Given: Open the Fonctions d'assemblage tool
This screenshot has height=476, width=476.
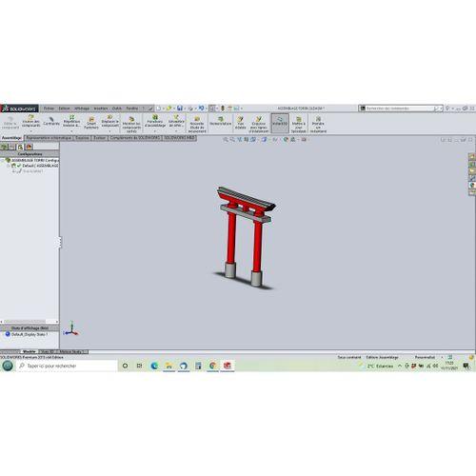Looking at the screenshot, I should (x=155, y=122).
